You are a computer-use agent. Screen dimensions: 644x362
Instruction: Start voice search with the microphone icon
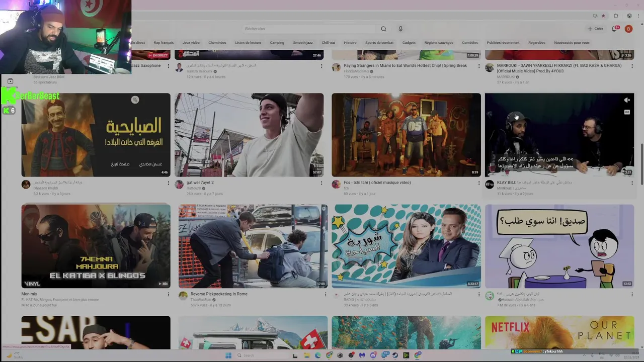click(400, 29)
